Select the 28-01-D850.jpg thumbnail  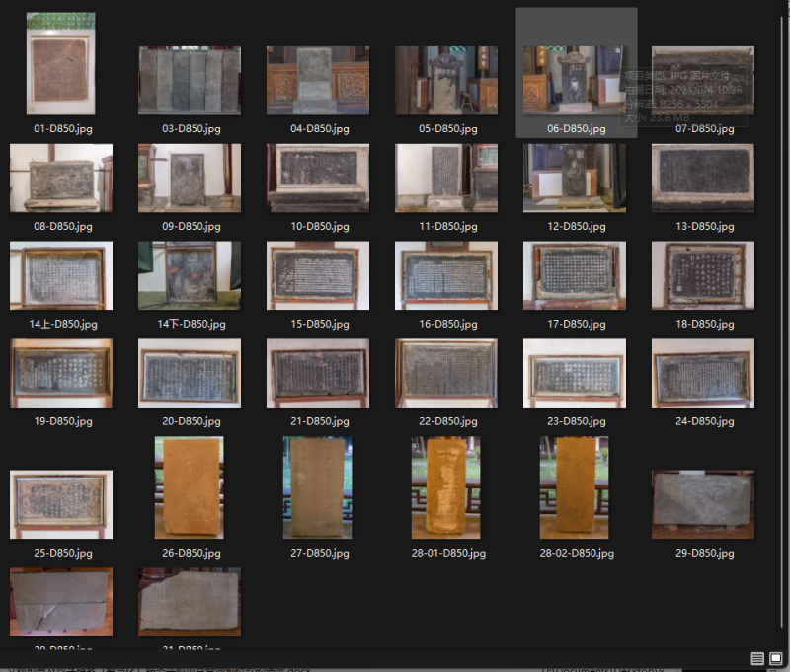pyautogui.click(x=445, y=487)
